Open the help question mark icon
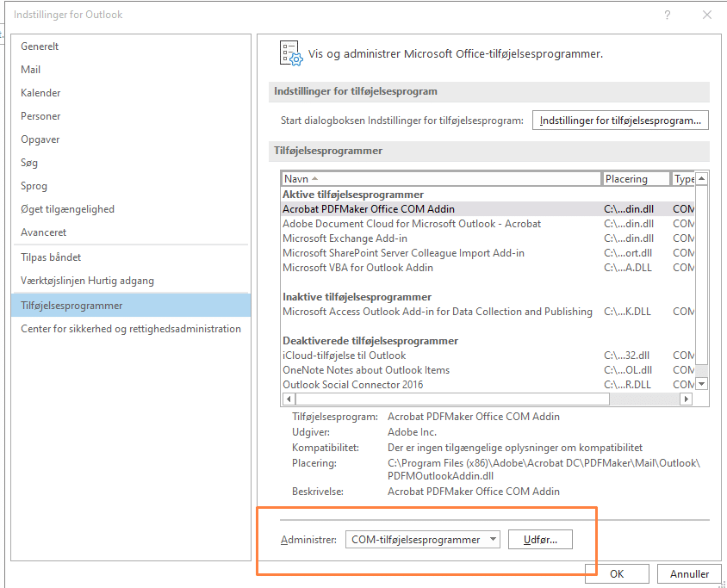The image size is (727, 588). tap(668, 15)
